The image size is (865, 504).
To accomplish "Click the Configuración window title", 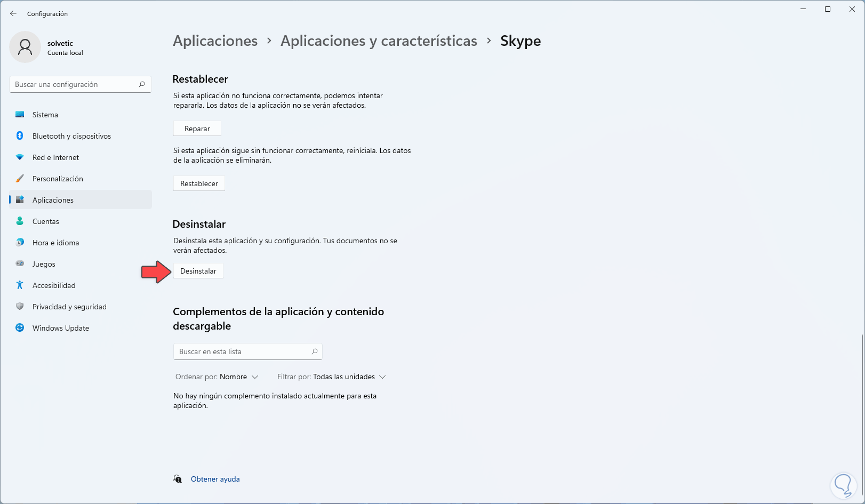I will pyautogui.click(x=47, y=14).
